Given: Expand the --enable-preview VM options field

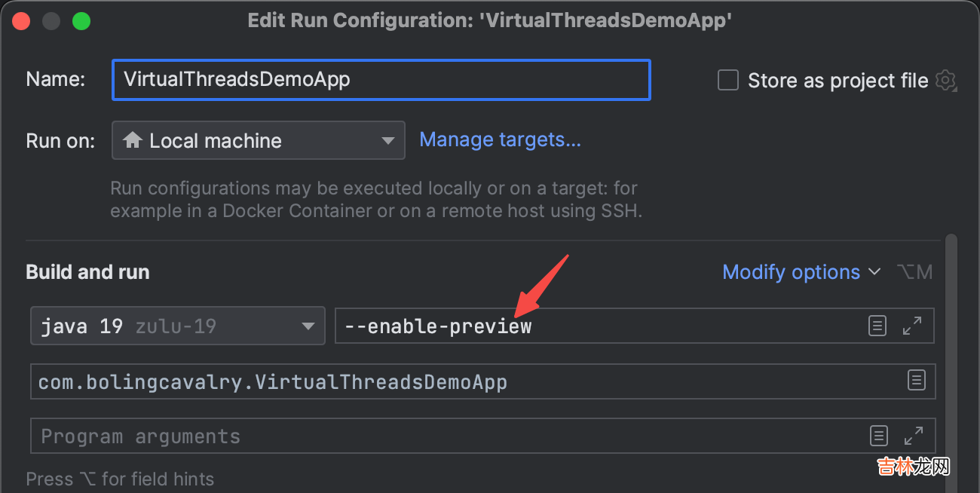Looking at the screenshot, I should coord(912,326).
